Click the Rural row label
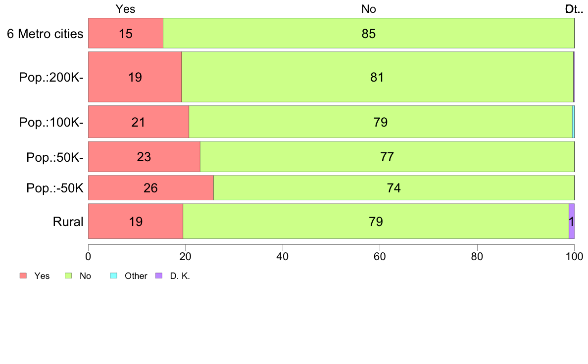Viewport: 588px width, 364px height. pos(68,222)
